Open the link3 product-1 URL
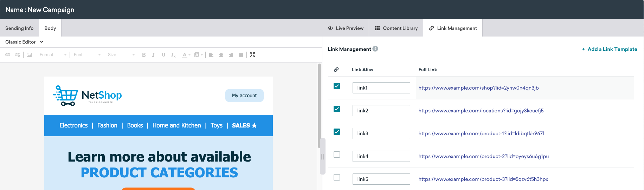The image size is (644, 190). (481, 133)
